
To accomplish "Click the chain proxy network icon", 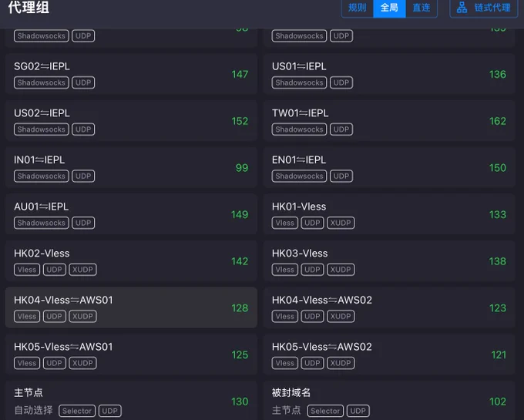I will tap(462, 8).
